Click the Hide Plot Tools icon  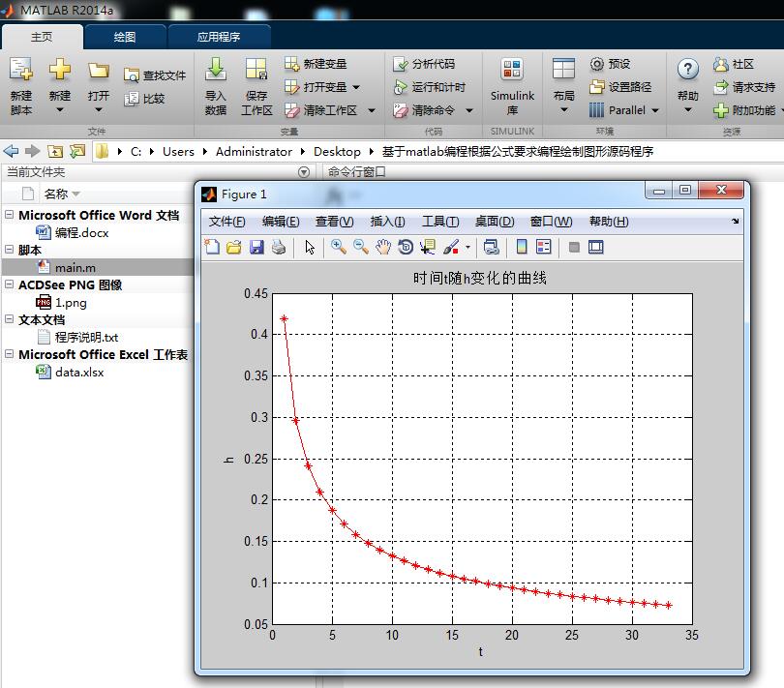point(574,247)
